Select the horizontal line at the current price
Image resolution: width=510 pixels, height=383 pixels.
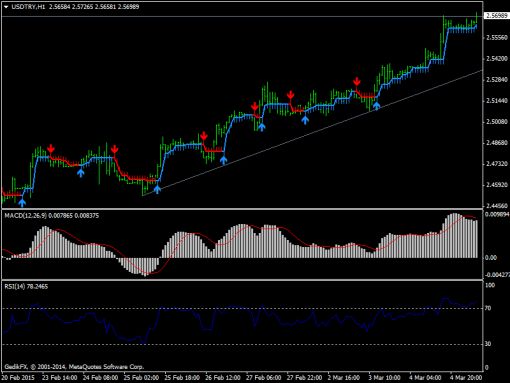pyautogui.click(x=242, y=16)
